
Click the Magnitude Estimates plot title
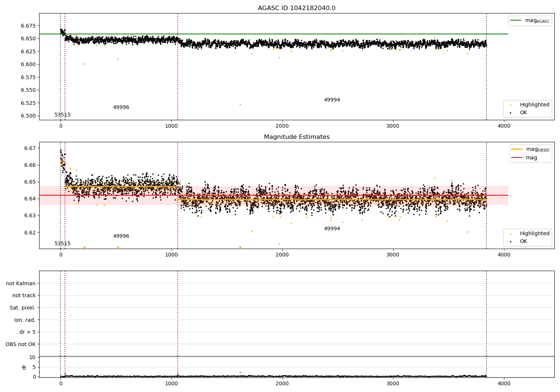(296, 137)
